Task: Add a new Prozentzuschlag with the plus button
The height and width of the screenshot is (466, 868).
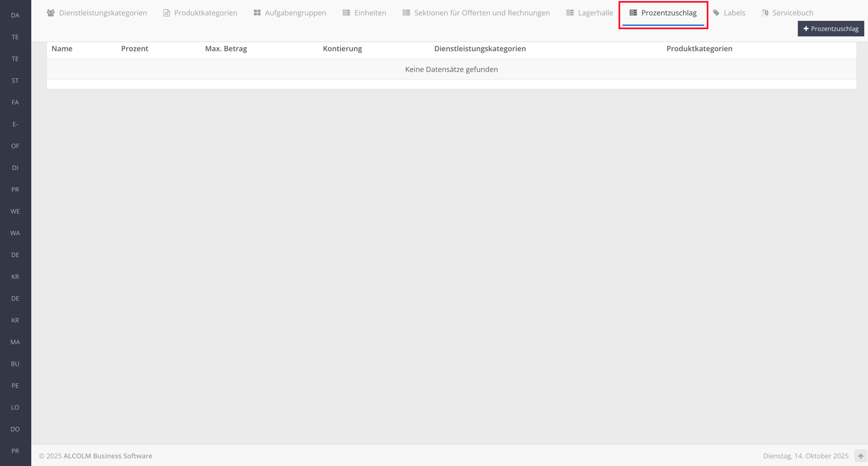Action: [x=831, y=29]
